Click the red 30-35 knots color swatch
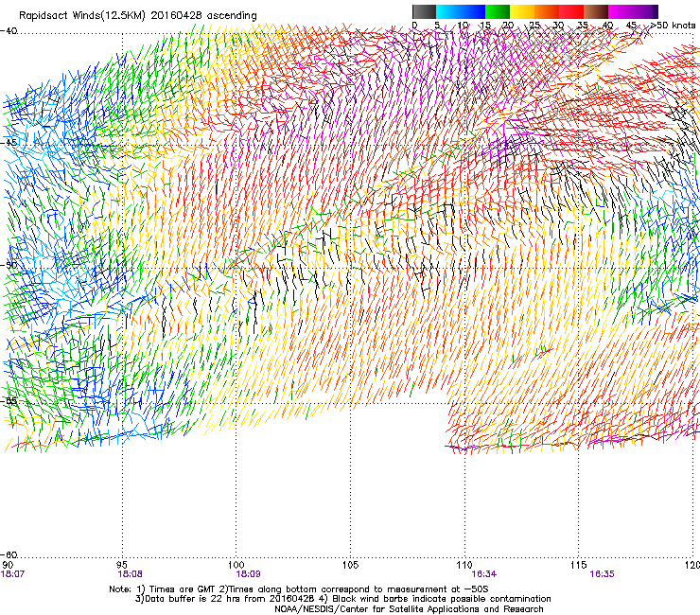The image size is (700, 615). pyautogui.click(x=571, y=11)
